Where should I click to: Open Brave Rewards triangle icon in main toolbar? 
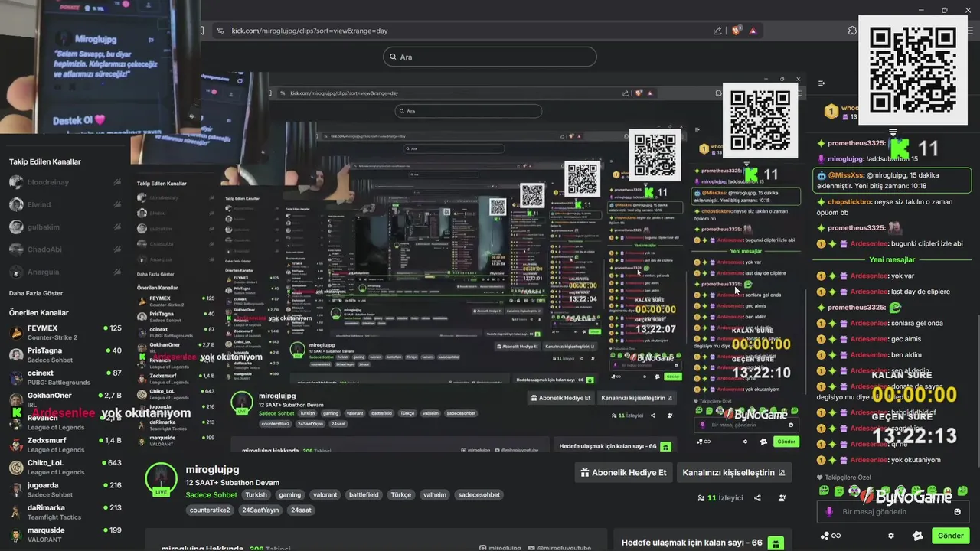753,31
